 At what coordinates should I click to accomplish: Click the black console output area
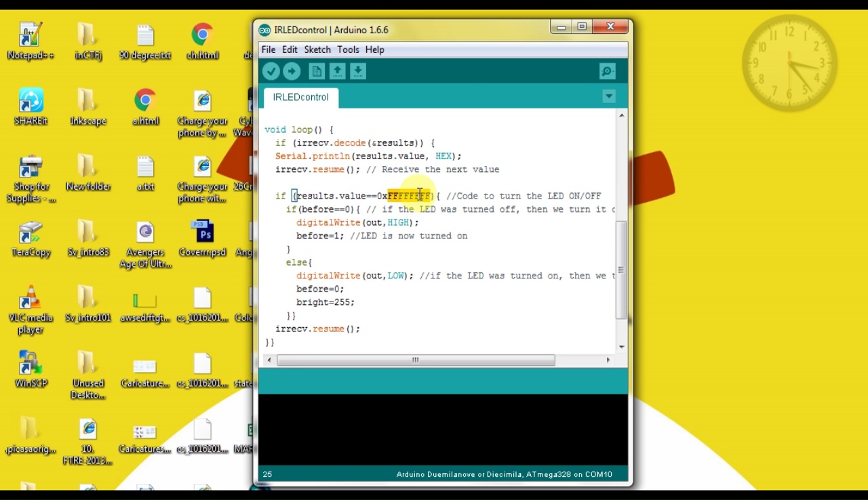pos(443,430)
